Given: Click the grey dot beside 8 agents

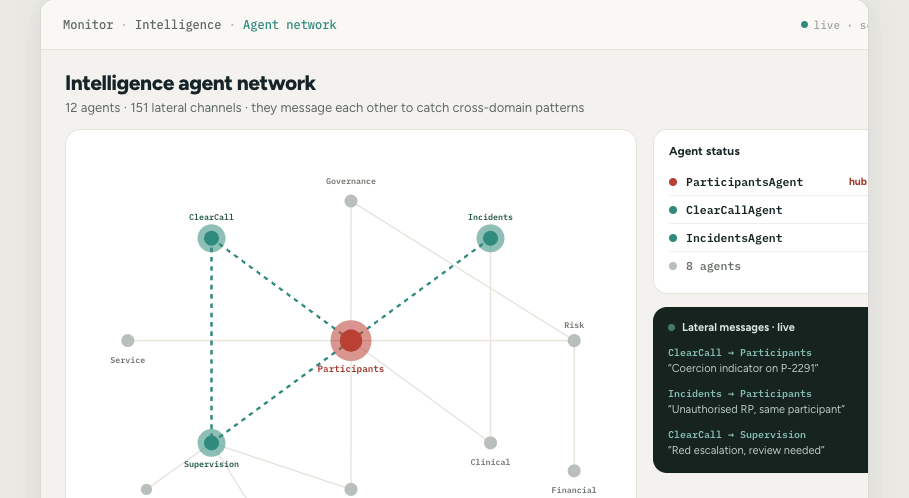Looking at the screenshot, I should tap(673, 266).
